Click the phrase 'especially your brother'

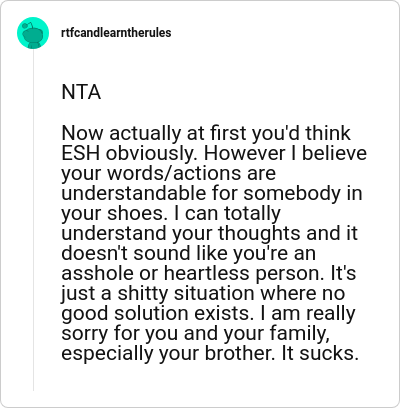166,353
